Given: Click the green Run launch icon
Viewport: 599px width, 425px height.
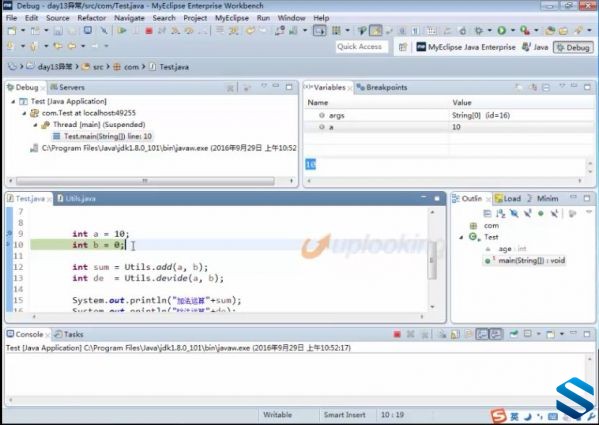Looking at the screenshot, I should (502, 31).
